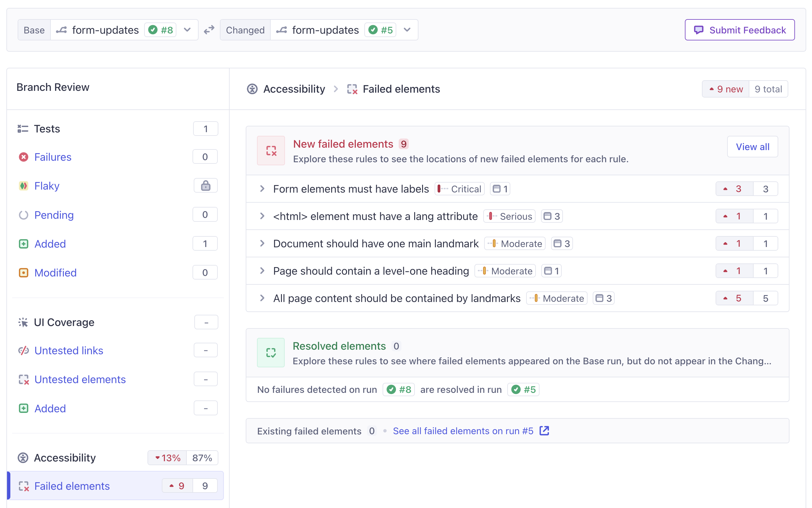Open the Base branch run dropdown
The width and height of the screenshot is (812, 508).
point(187,30)
